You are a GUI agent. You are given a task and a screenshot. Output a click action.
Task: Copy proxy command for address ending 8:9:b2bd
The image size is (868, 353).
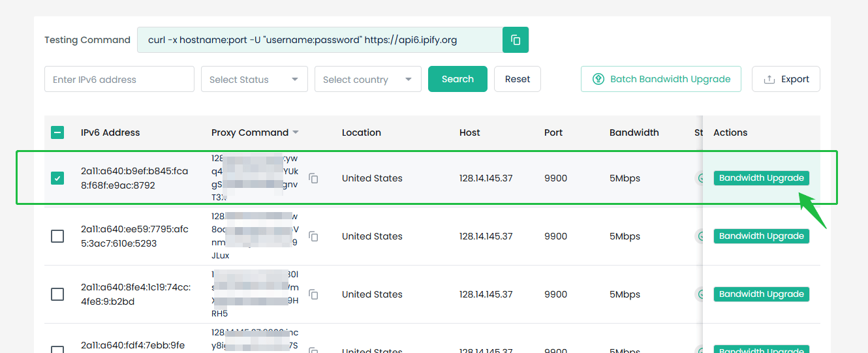[x=313, y=294]
